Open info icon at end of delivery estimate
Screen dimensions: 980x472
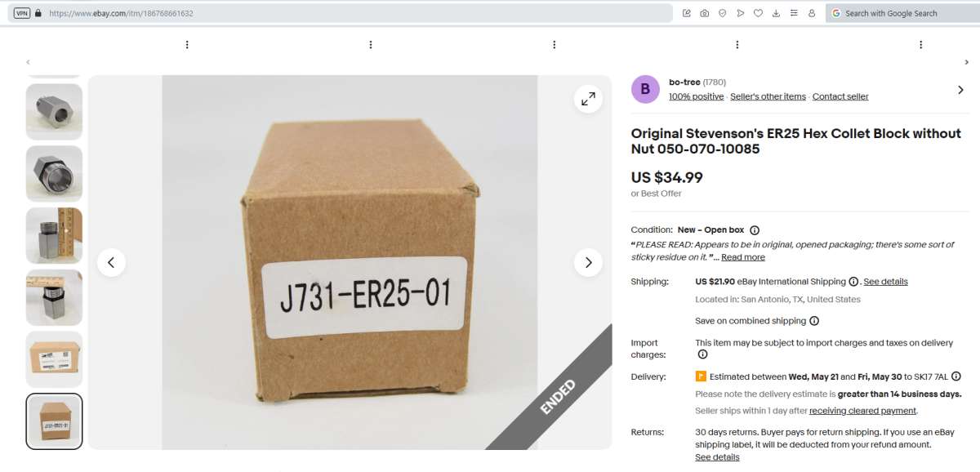956,376
